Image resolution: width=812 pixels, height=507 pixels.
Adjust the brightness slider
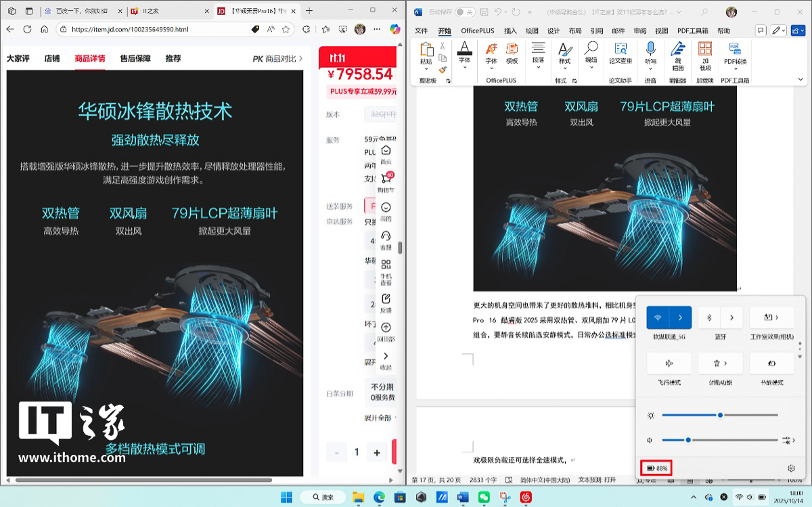point(720,415)
